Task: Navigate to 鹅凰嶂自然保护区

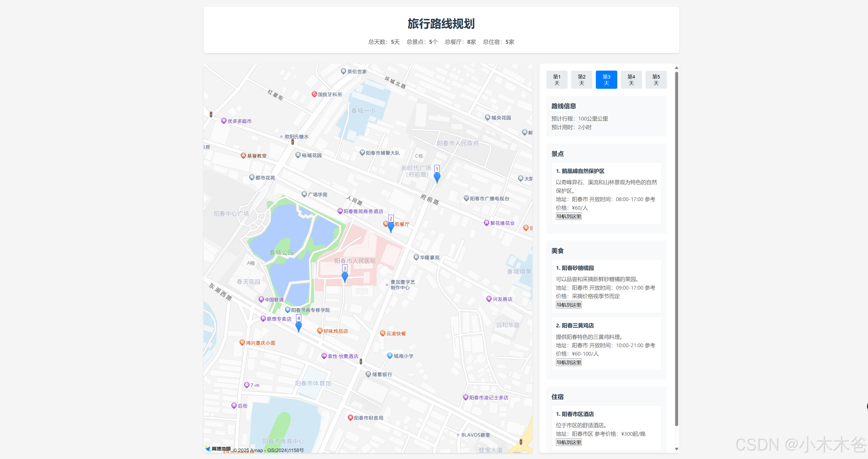Action: [x=569, y=216]
